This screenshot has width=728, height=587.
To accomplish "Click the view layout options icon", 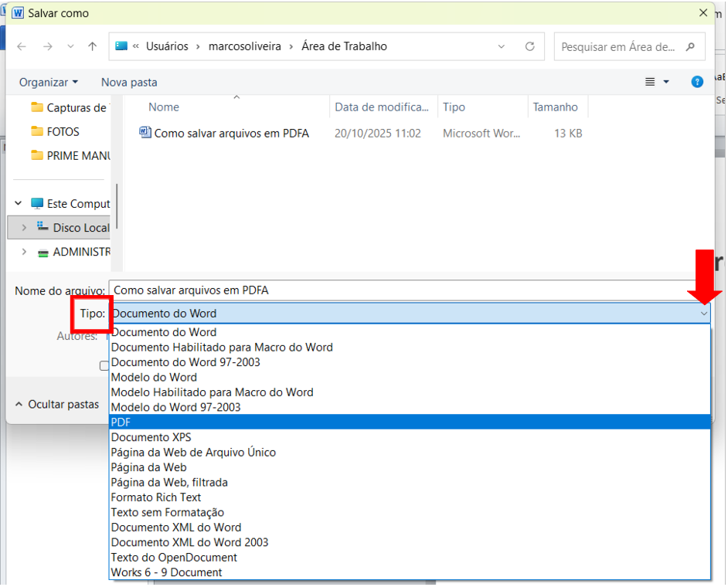I will (x=650, y=82).
